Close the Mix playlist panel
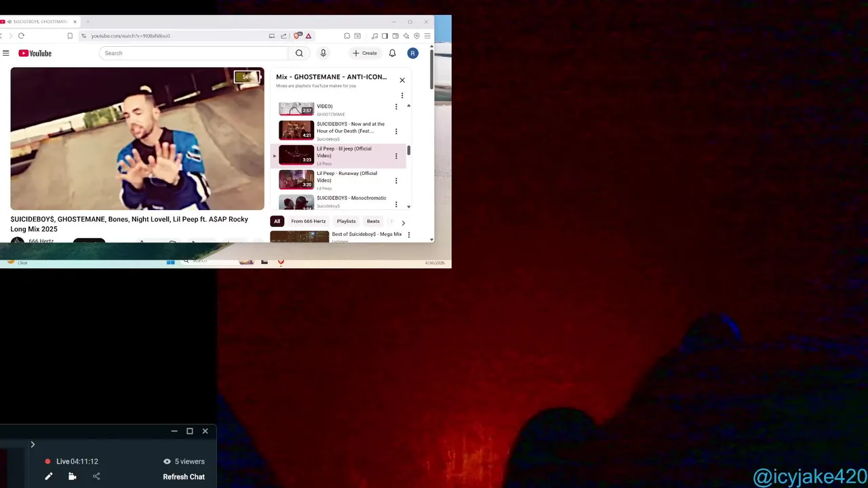 point(402,80)
